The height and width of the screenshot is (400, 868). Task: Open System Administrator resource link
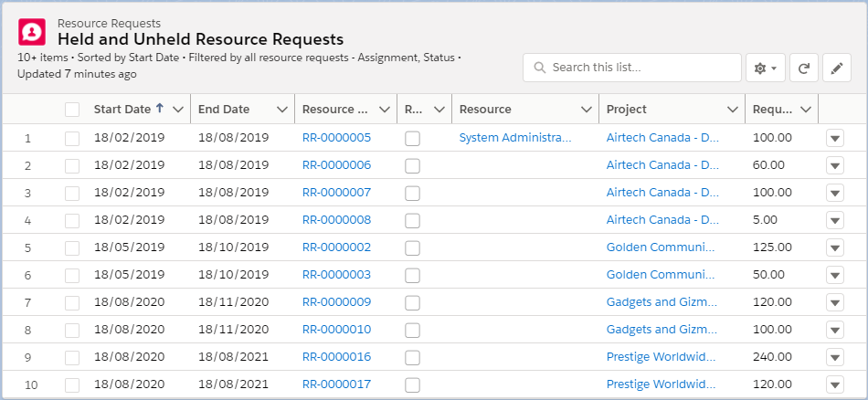[x=514, y=138]
